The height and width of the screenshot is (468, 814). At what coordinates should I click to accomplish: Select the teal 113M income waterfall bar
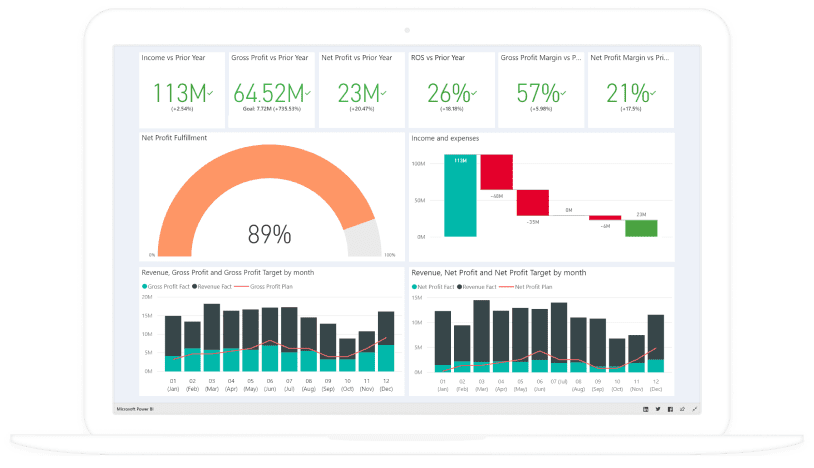[460, 196]
